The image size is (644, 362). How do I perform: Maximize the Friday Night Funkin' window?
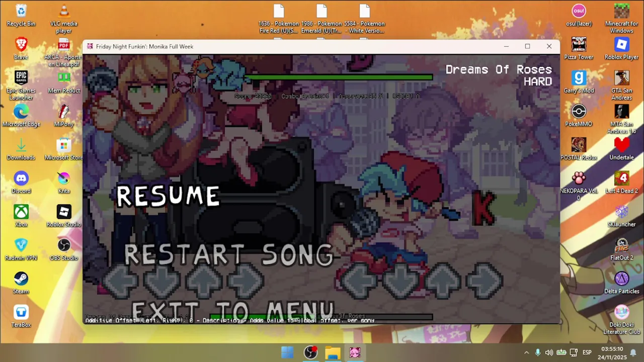(x=527, y=46)
